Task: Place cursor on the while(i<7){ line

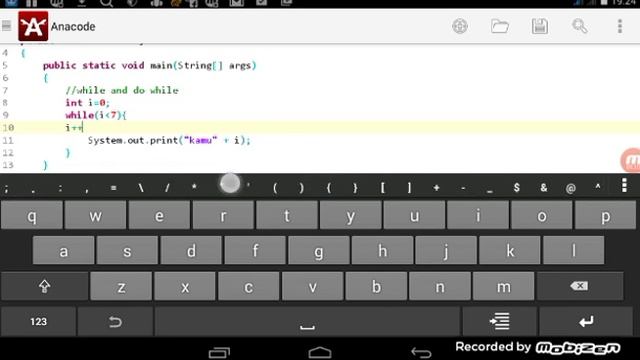Action: pos(96,115)
